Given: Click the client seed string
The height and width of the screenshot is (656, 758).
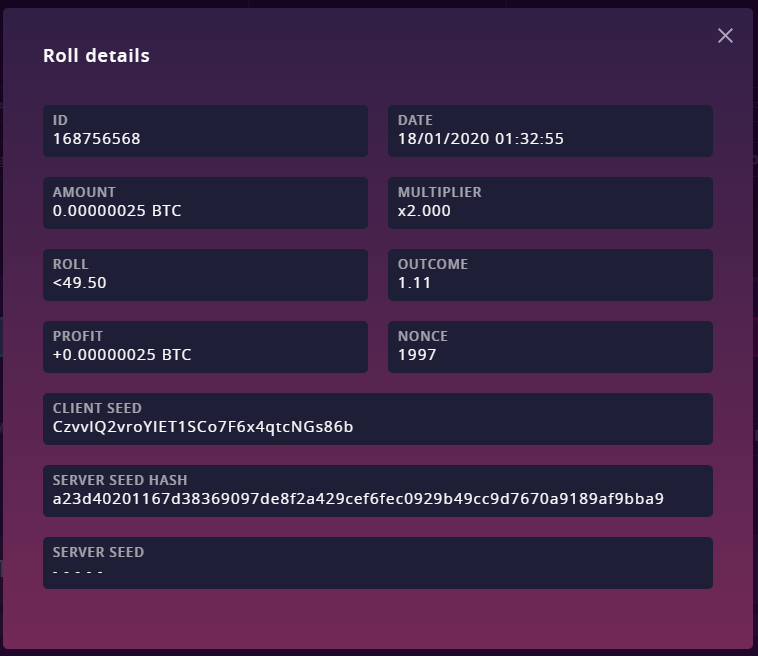Looking at the screenshot, I should click(203, 427).
